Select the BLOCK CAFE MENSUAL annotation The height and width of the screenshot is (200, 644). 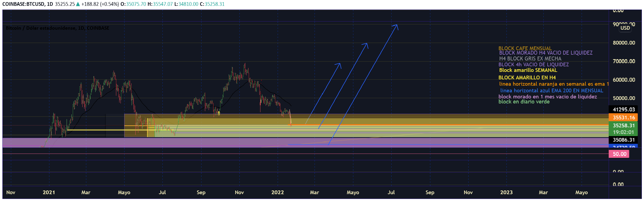point(525,48)
